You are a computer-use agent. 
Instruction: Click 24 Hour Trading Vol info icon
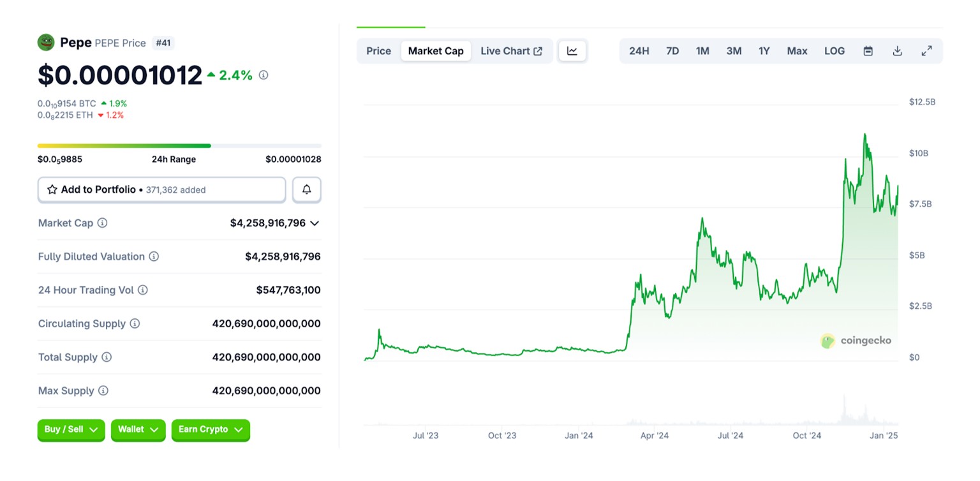click(143, 290)
